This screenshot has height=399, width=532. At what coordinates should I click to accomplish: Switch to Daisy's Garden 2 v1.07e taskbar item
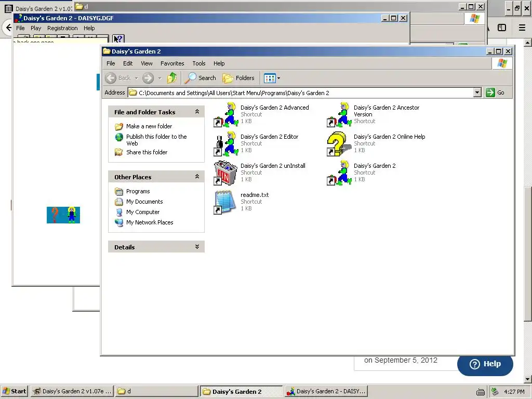[x=72, y=391]
